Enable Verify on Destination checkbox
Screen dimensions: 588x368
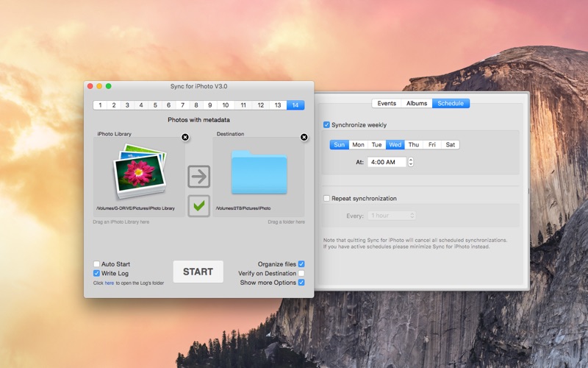(301, 273)
